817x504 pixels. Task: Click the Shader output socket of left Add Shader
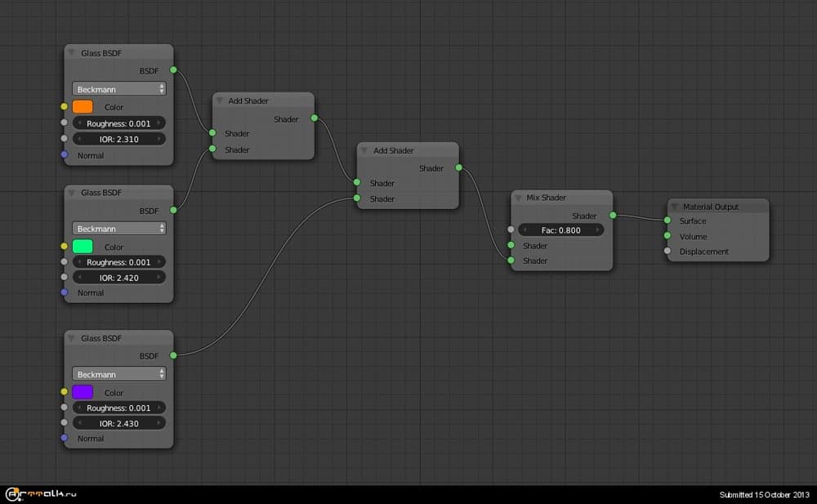coord(313,118)
